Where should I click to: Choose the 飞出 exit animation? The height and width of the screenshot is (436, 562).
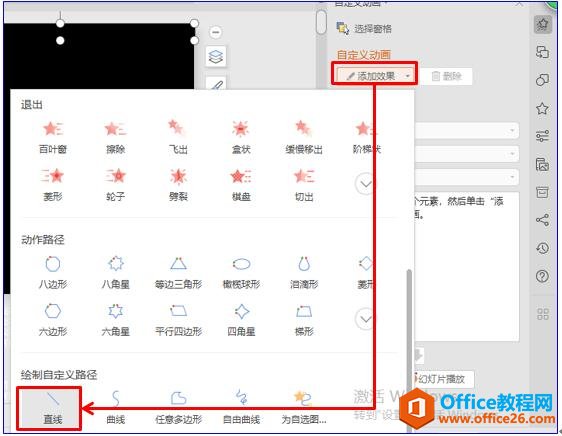coord(178,138)
